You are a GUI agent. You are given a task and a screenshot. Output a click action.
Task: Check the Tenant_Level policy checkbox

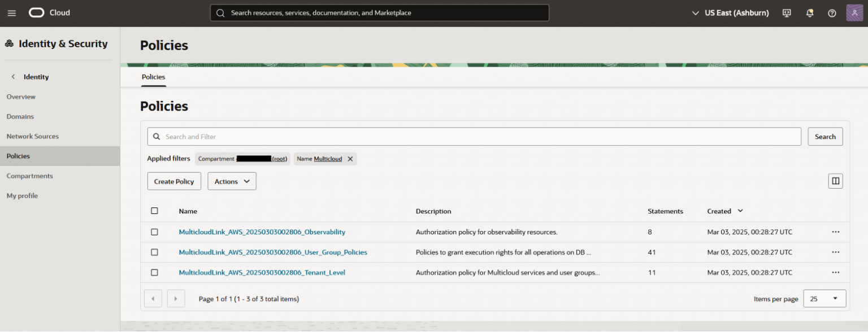point(155,273)
